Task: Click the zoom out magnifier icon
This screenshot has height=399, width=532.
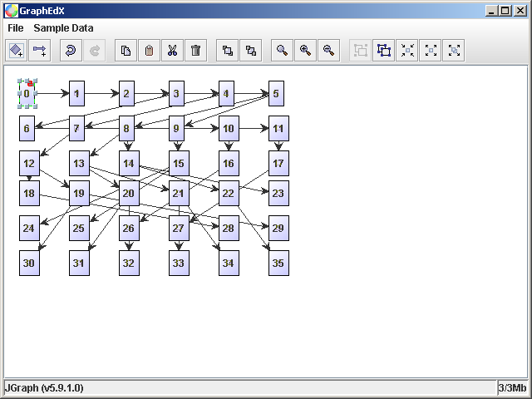Action: 329,51
